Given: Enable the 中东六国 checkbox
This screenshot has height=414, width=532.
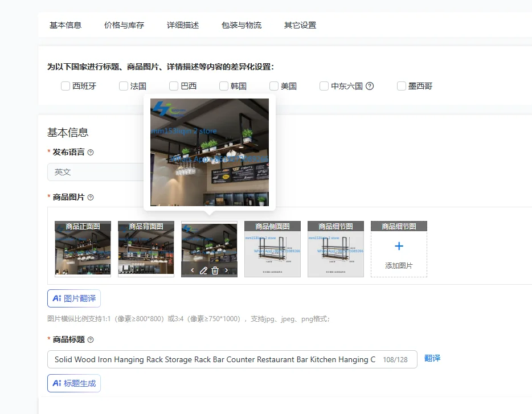Looking at the screenshot, I should point(324,86).
